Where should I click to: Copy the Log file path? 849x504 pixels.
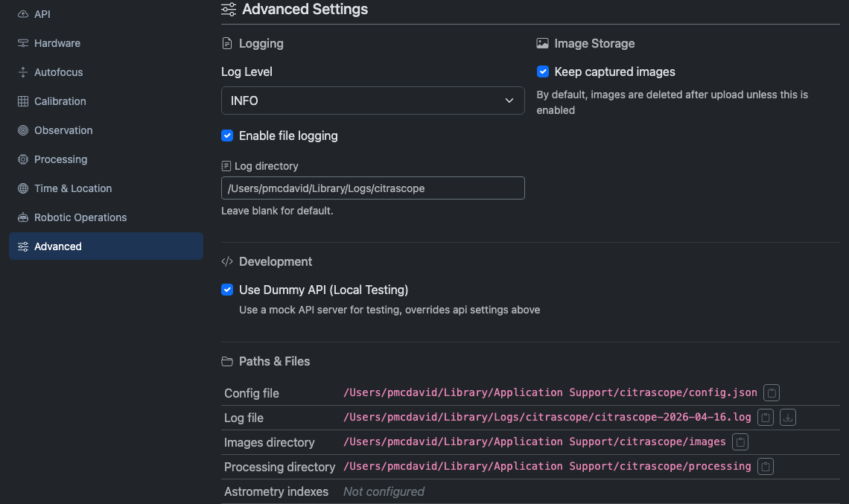pos(765,418)
